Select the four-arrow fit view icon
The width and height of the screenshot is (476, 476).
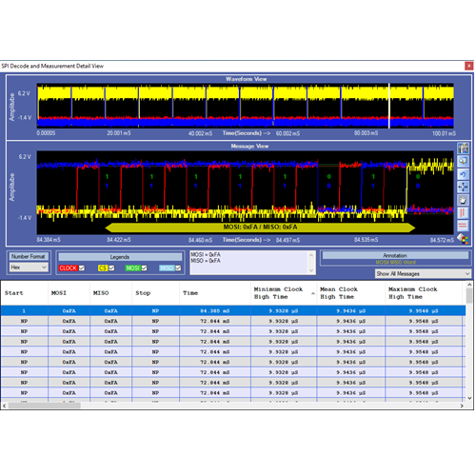pyautogui.click(x=463, y=188)
